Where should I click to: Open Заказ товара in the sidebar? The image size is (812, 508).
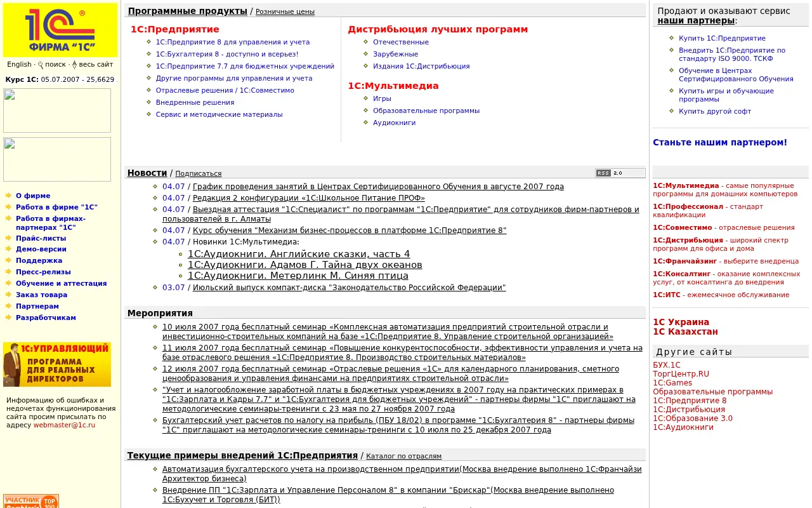point(41,295)
